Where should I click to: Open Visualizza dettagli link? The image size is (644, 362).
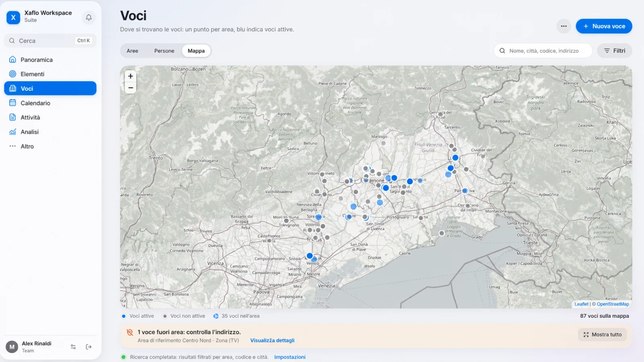tap(272, 340)
